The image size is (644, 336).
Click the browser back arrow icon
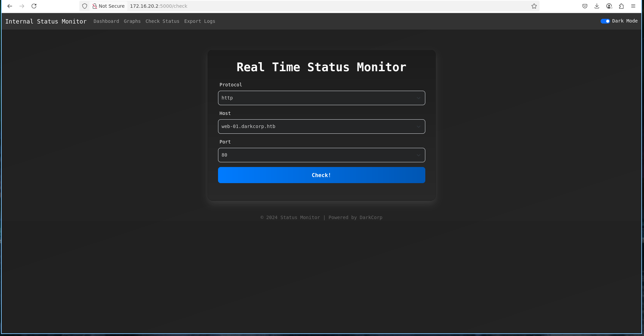pos(10,6)
